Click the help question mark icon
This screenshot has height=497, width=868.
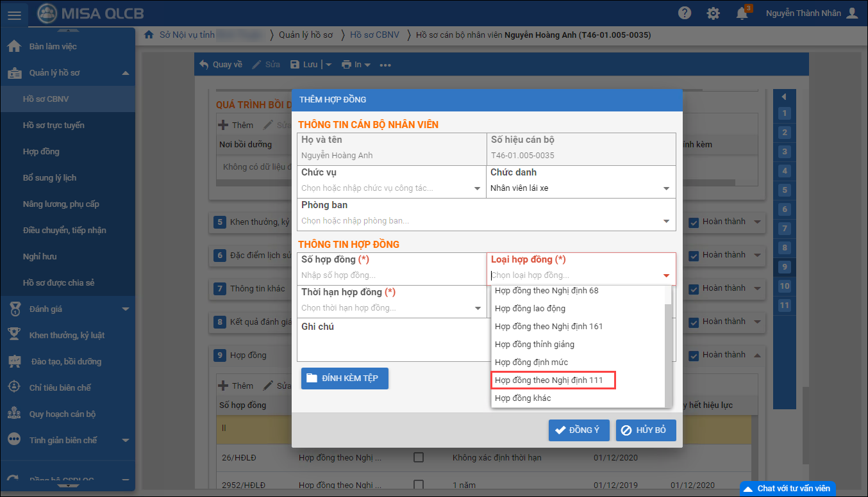(685, 13)
